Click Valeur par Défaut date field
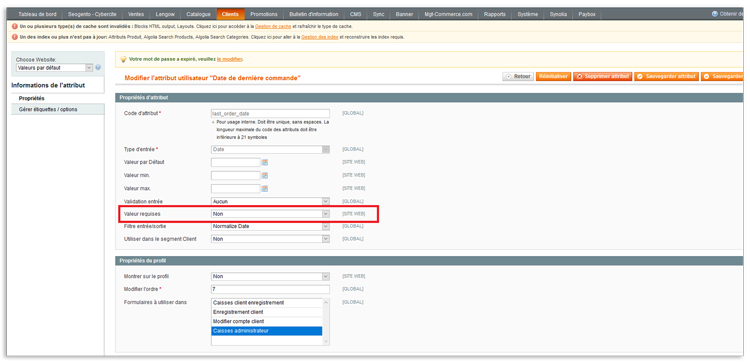750x363 pixels. 235,162
